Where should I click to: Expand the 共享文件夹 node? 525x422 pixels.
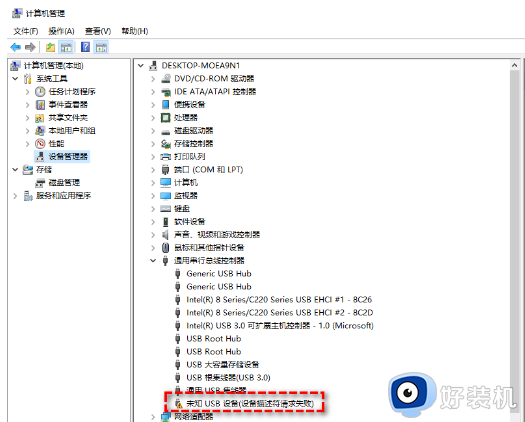click(27, 118)
